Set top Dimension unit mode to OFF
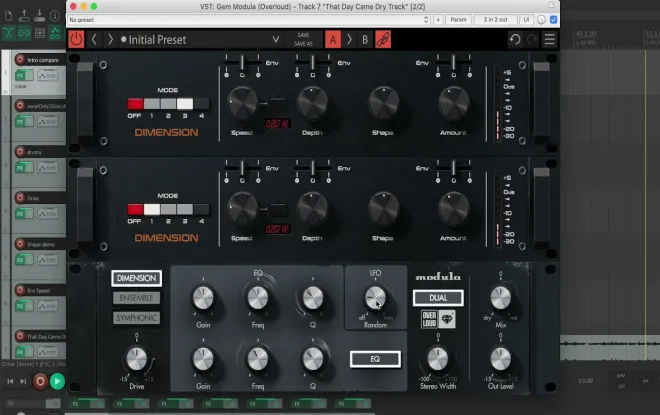Viewport: 660px width, 415px height. (135, 104)
